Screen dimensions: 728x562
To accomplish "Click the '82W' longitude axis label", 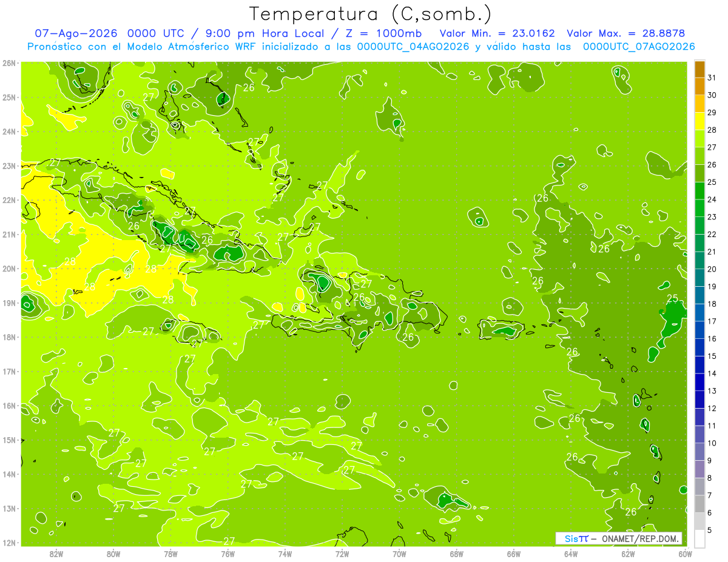I will pyautogui.click(x=56, y=554).
